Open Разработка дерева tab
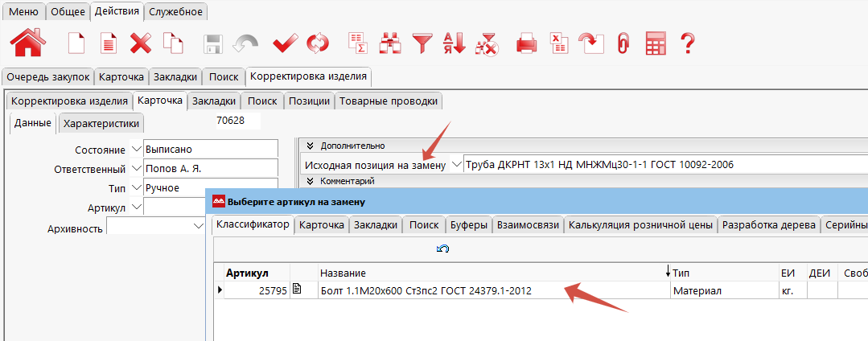The width and height of the screenshot is (868, 341). pyautogui.click(x=769, y=225)
